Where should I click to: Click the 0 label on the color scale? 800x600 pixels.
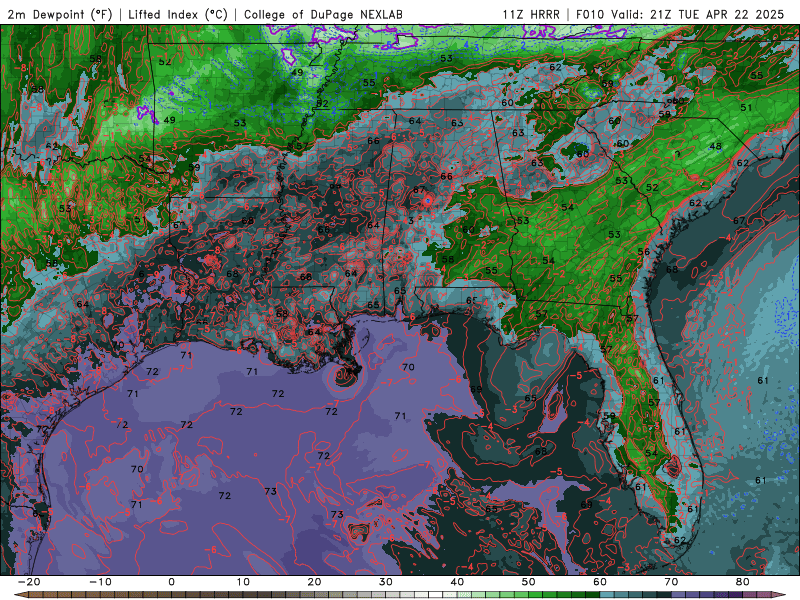click(x=171, y=582)
